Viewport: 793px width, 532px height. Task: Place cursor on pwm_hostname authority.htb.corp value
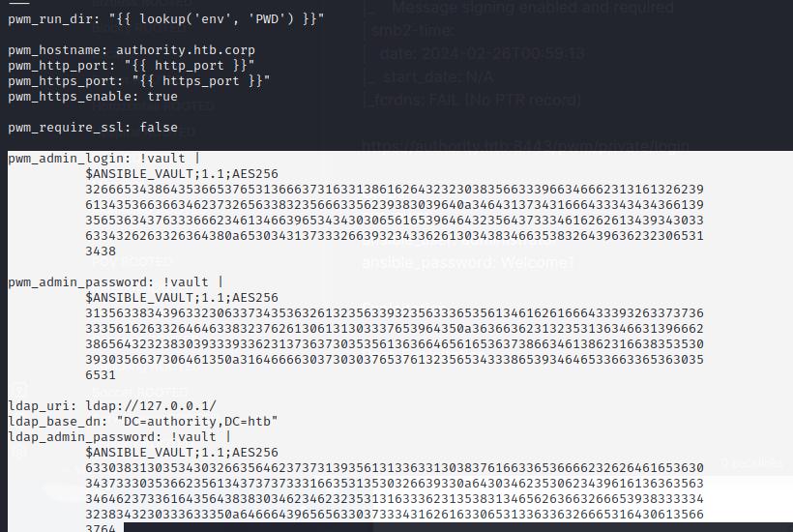click(x=185, y=50)
